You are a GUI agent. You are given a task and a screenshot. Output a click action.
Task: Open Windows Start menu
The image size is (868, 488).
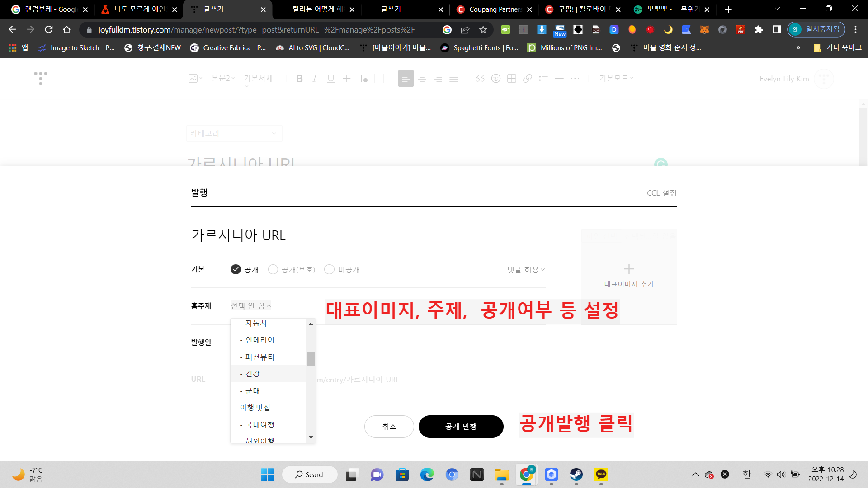coord(267,474)
